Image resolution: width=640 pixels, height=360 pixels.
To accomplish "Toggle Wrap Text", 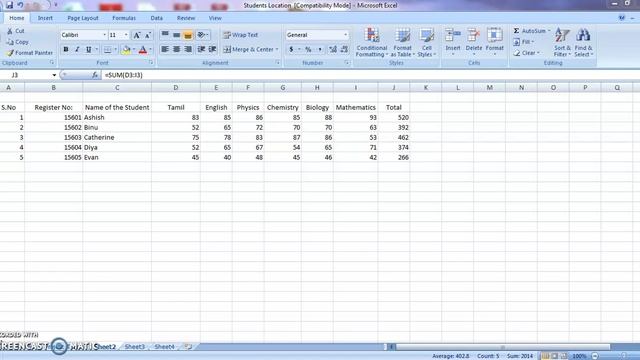I will pos(241,35).
